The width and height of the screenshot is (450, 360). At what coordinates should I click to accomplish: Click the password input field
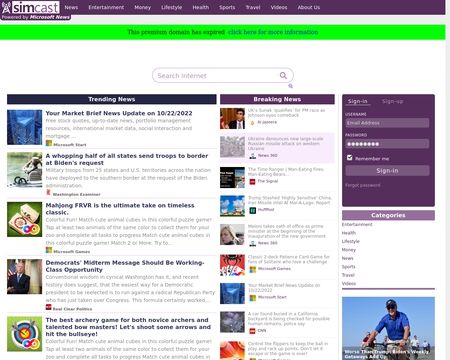(x=387, y=144)
